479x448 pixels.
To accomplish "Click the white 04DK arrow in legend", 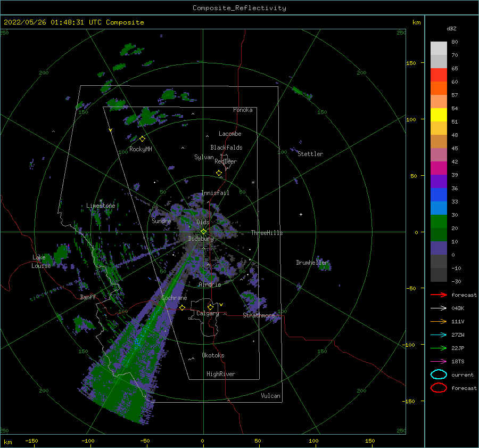I will click(x=439, y=308).
